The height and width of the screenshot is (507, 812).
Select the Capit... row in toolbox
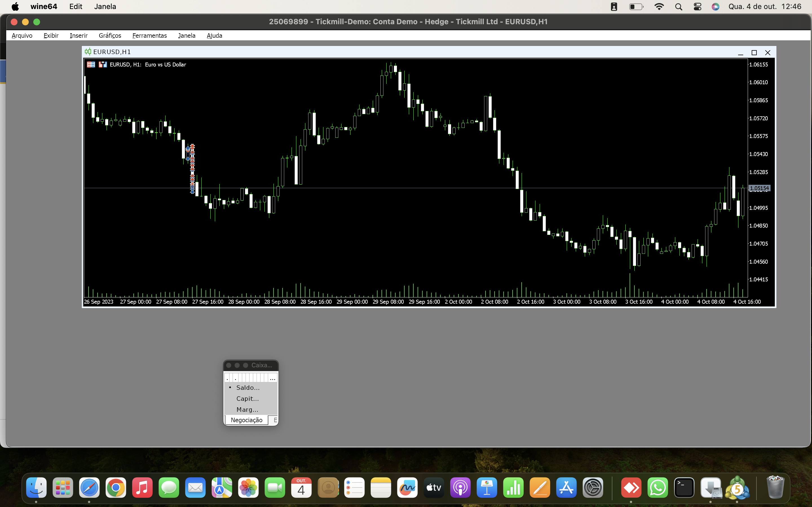[x=248, y=399]
